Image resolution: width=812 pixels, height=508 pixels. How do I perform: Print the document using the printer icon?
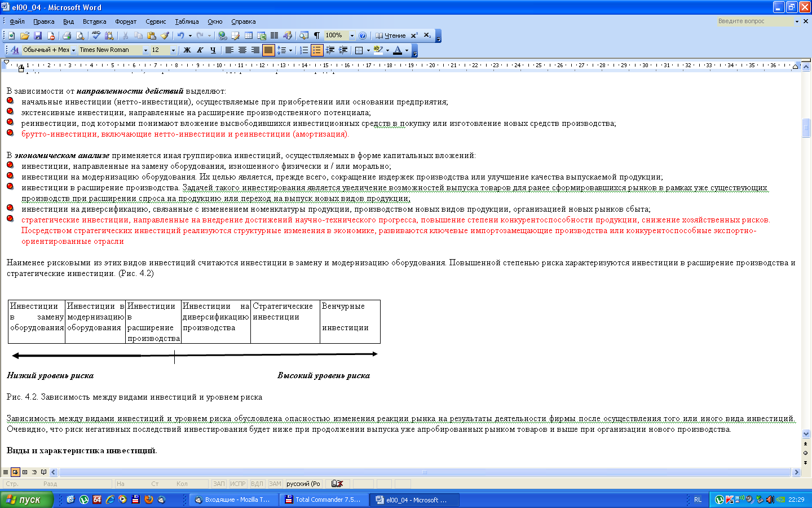tap(67, 36)
